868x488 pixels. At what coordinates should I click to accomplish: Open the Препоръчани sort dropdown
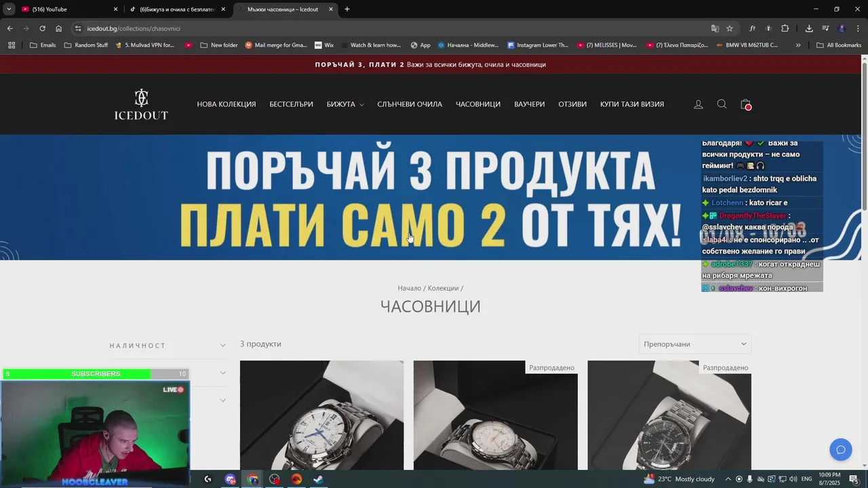(695, 344)
